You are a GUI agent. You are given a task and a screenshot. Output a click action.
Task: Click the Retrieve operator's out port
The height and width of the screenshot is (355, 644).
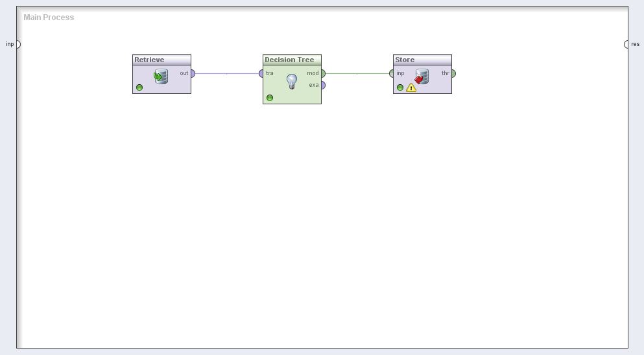click(192, 73)
